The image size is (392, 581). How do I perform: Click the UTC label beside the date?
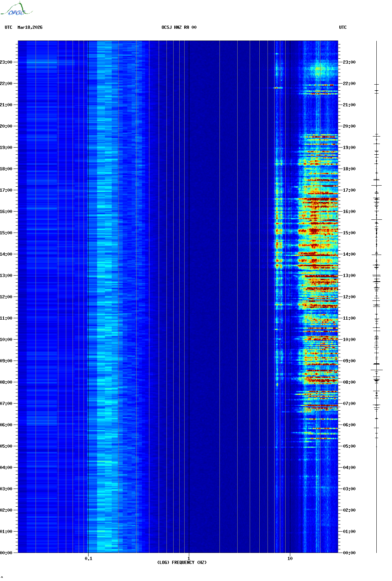click(9, 27)
